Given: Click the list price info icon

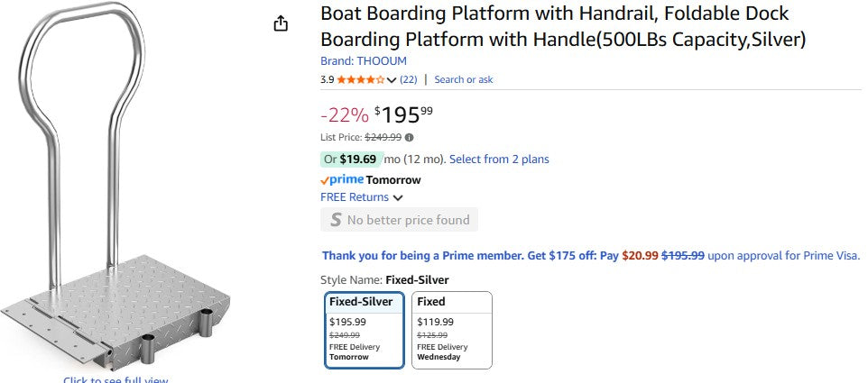Looking at the screenshot, I should coord(410,137).
